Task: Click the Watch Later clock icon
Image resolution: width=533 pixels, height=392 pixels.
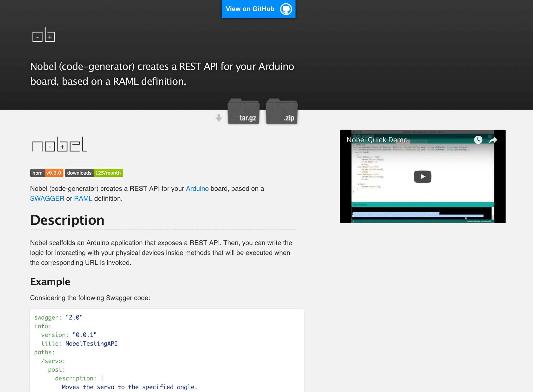Action: [478, 140]
